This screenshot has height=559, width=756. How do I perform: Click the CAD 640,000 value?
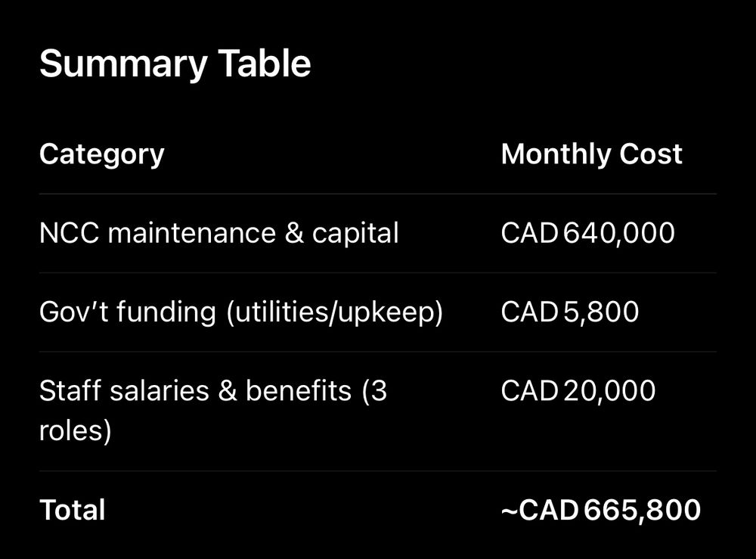587,233
